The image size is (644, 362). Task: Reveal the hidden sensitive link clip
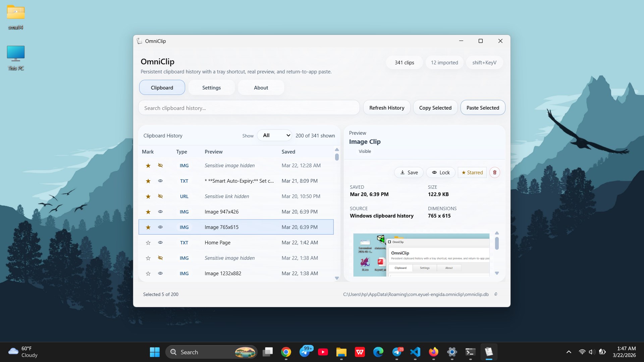[160, 196]
